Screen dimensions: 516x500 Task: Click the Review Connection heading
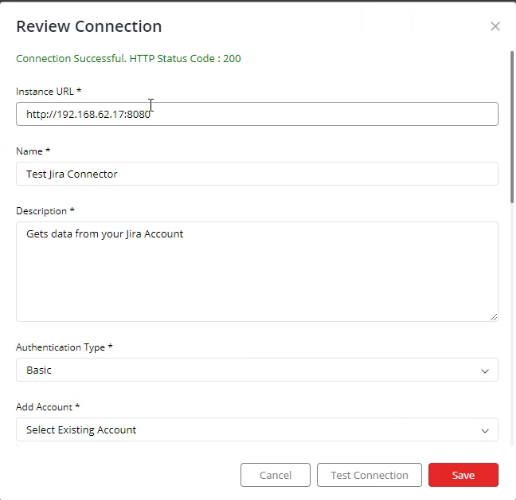(89, 26)
